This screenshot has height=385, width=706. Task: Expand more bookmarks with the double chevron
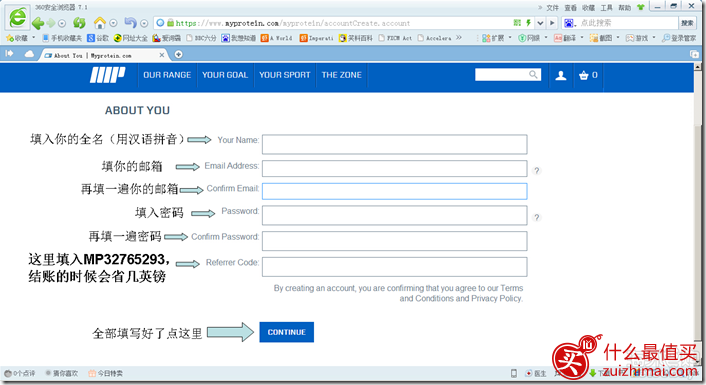tap(459, 38)
